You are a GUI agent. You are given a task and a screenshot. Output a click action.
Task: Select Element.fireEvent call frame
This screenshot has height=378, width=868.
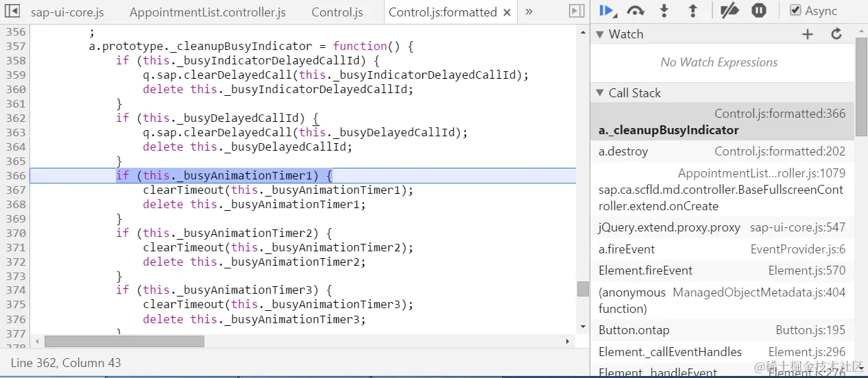click(723, 270)
